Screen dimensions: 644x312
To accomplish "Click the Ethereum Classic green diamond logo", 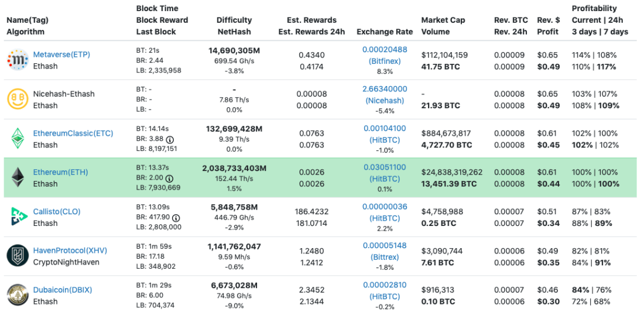I will [x=18, y=138].
